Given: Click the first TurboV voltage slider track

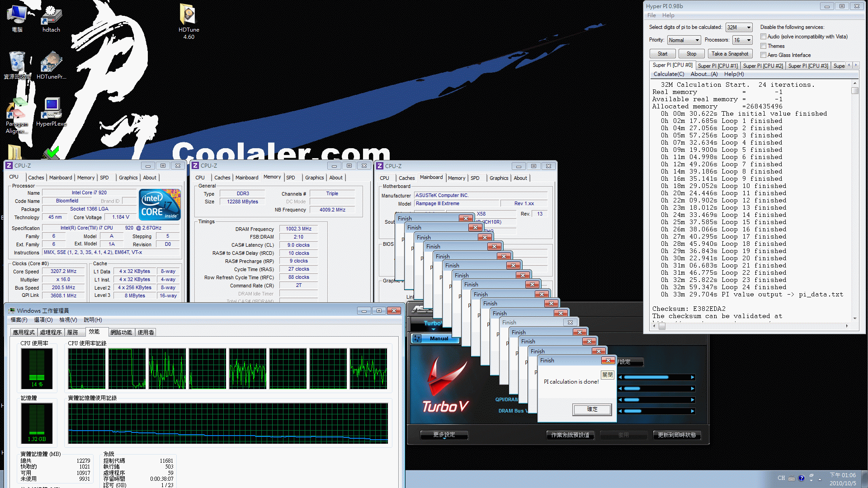Looking at the screenshot, I should point(656,377).
